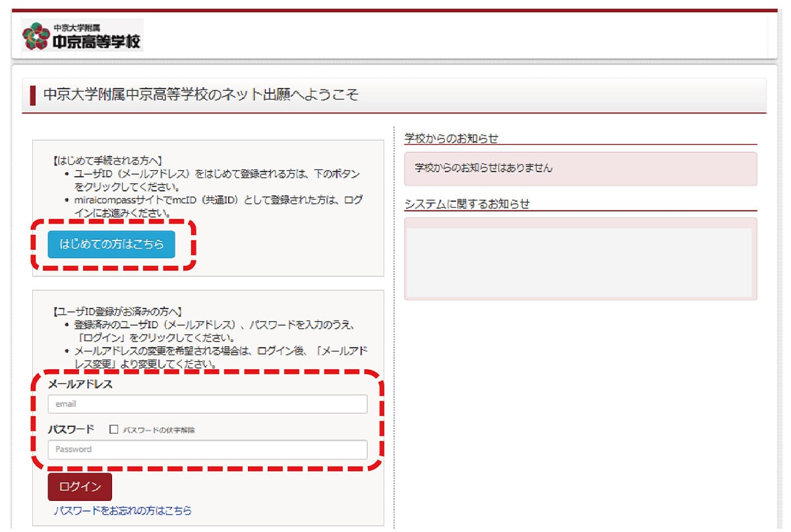Select the 学校からのお知らせはありません notice text

pyautogui.click(x=483, y=168)
